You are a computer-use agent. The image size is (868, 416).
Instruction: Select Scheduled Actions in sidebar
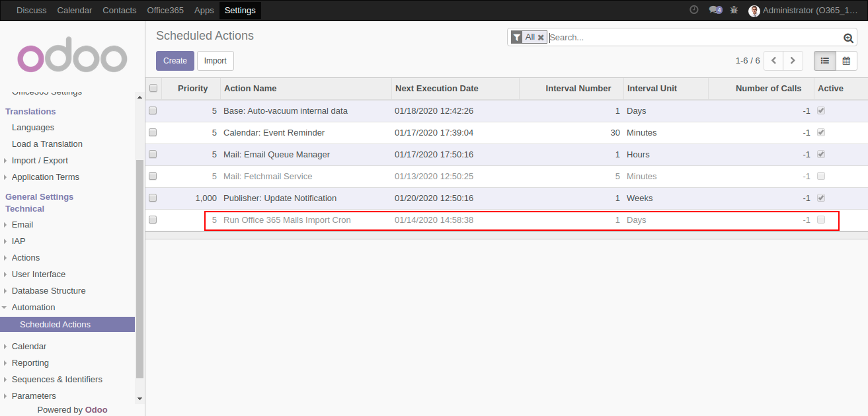[67, 324]
